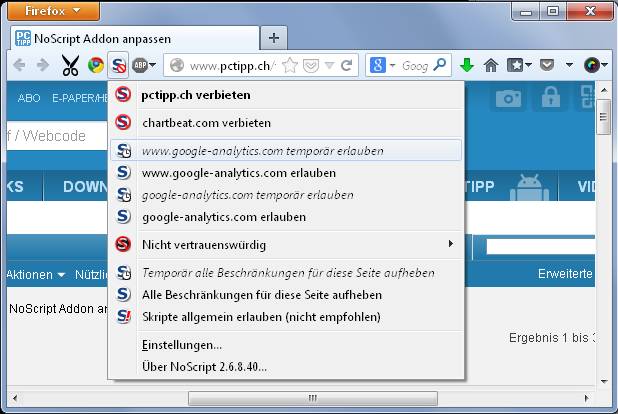Click the NoScript toolbar button
The height and width of the screenshot is (414, 618).
(x=118, y=65)
